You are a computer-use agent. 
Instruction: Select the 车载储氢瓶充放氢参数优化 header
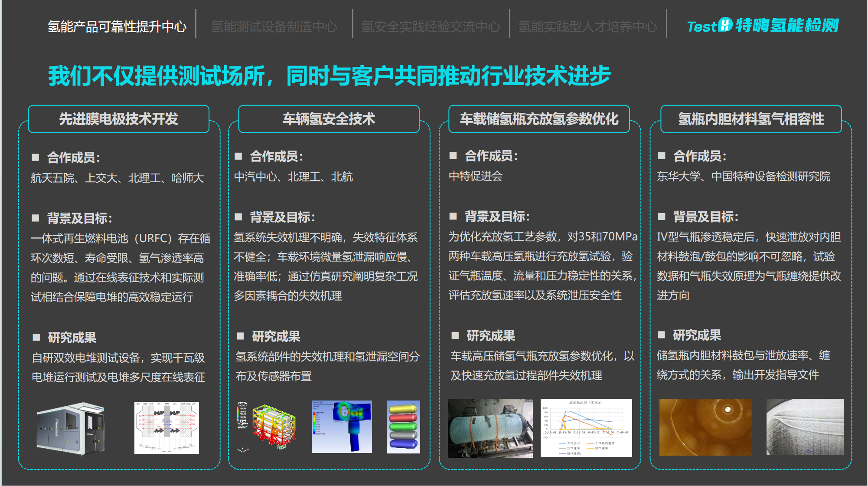[539, 119]
